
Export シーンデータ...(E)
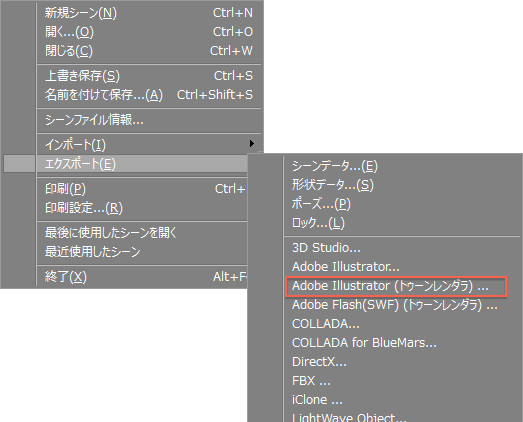pos(402,166)
